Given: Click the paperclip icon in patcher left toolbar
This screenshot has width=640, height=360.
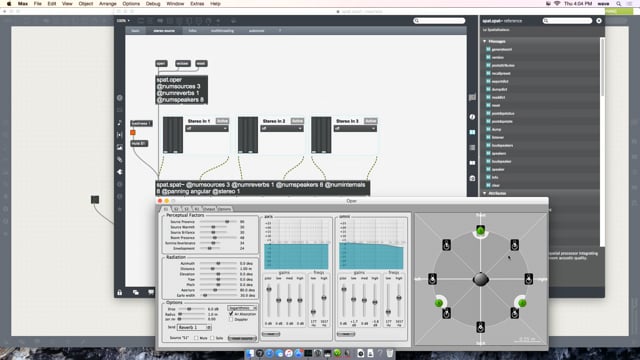Looking at the screenshot, I should point(120,160).
